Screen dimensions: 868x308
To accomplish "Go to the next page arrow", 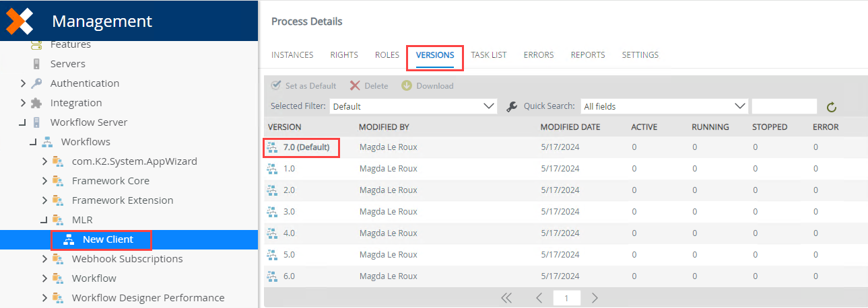I will [595, 298].
